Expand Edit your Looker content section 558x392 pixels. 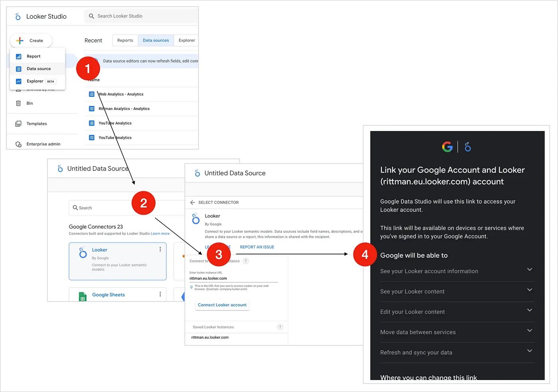[530, 310]
